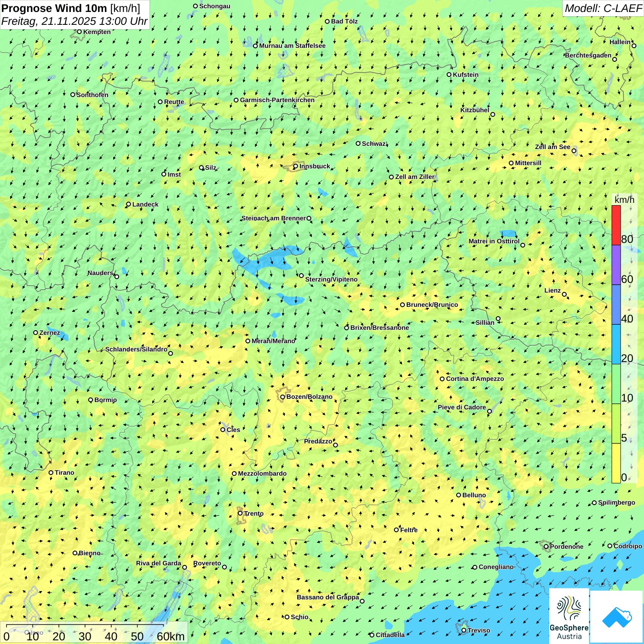Image resolution: width=644 pixels, height=644 pixels.
Task: Click the 'Cittadella' label
Action: pos(391,635)
